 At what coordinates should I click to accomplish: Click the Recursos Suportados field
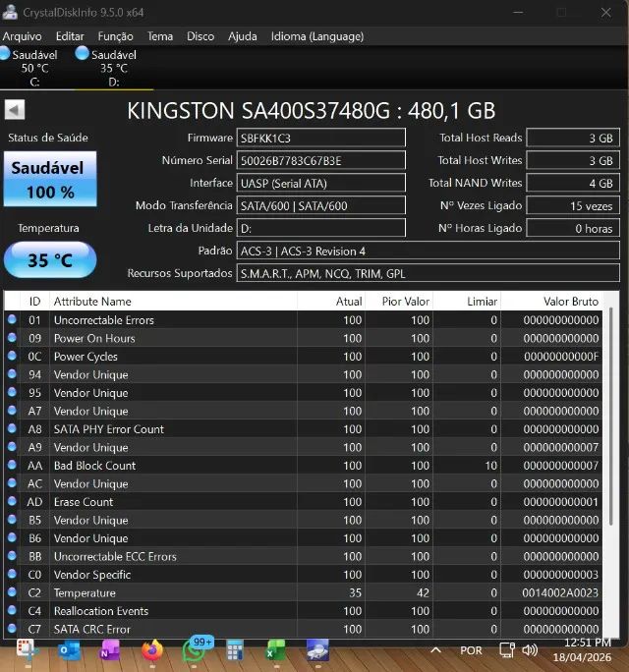tap(428, 273)
